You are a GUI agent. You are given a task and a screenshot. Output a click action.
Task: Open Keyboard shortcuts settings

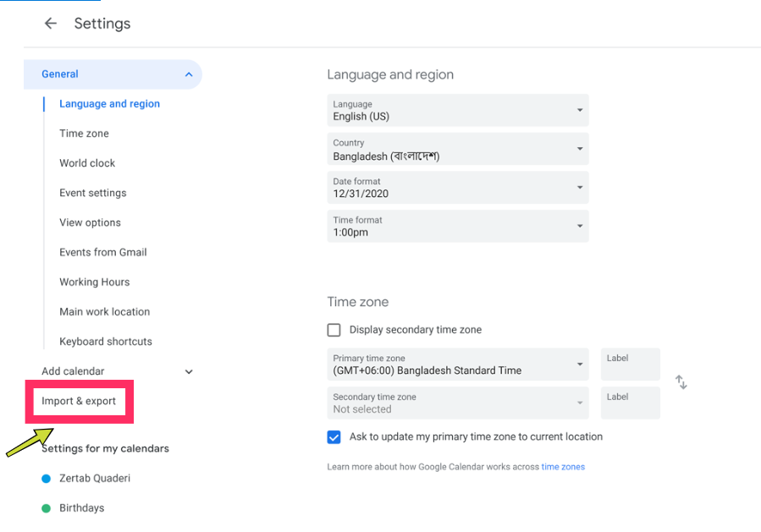click(x=106, y=342)
